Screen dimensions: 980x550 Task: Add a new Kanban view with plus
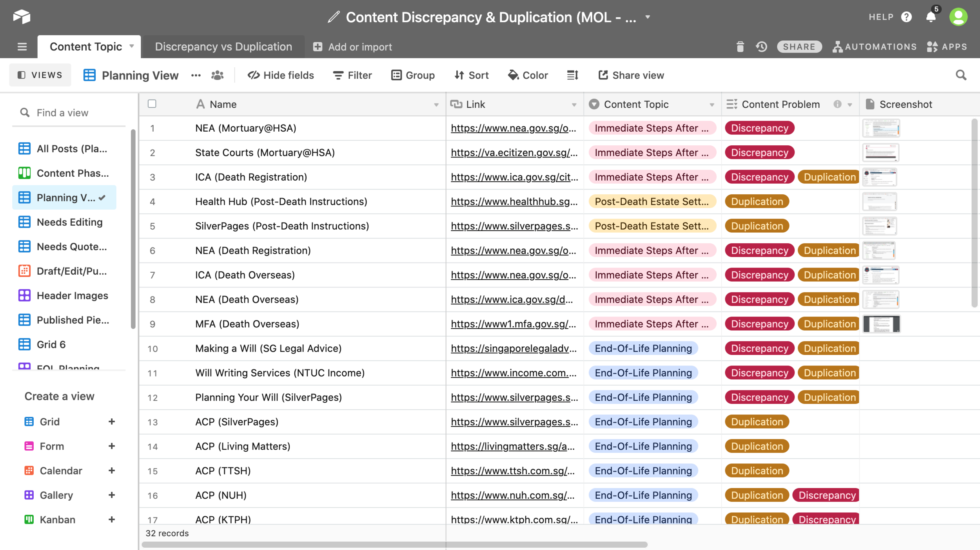point(111,519)
